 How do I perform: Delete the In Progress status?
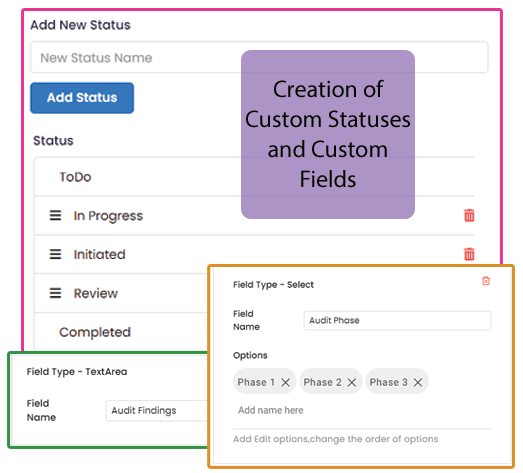(469, 215)
